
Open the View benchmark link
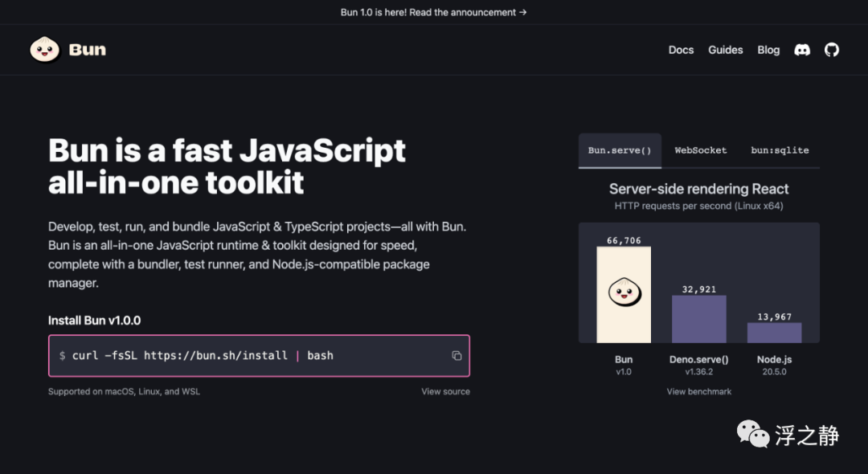point(698,391)
